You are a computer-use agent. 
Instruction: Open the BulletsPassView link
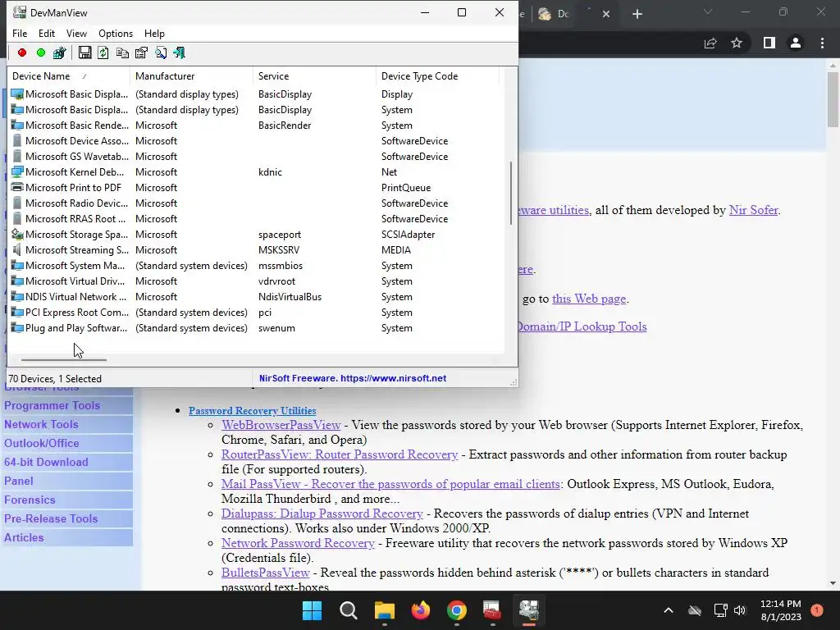tap(266, 572)
